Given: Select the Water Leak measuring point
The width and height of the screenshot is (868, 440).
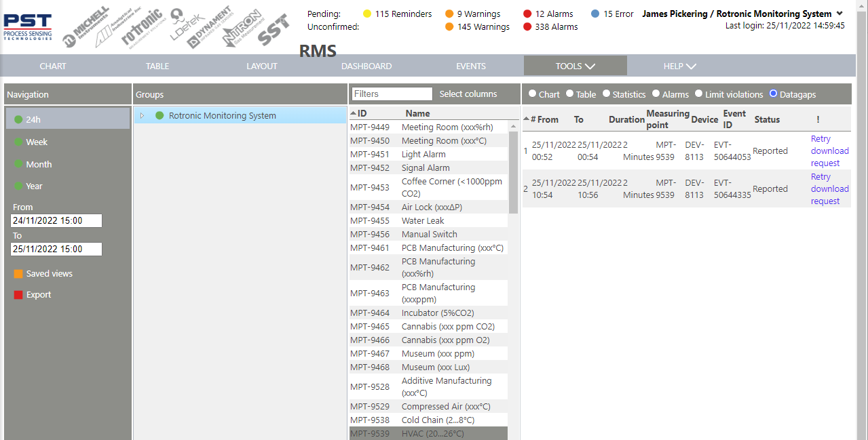Looking at the screenshot, I should (x=428, y=220).
